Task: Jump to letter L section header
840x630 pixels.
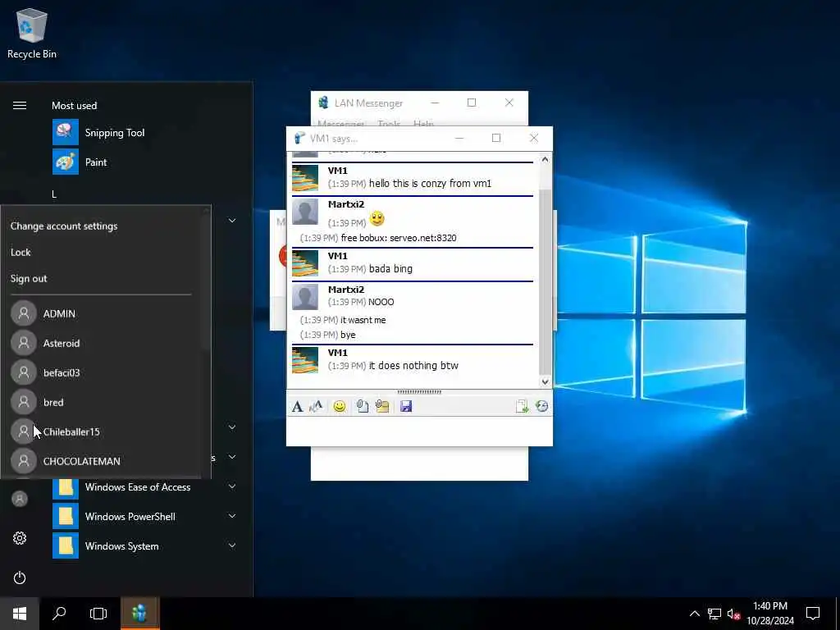Action: 54,194
